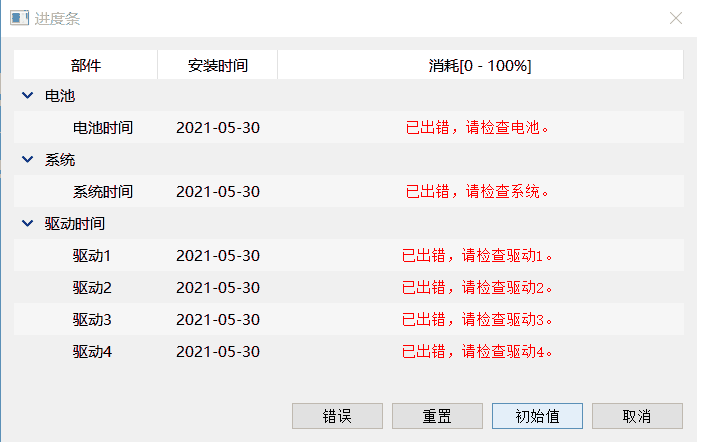Viewport: 703px width, 442px height.
Task: Collapse the 电池 tree group
Action: pyautogui.click(x=27, y=96)
